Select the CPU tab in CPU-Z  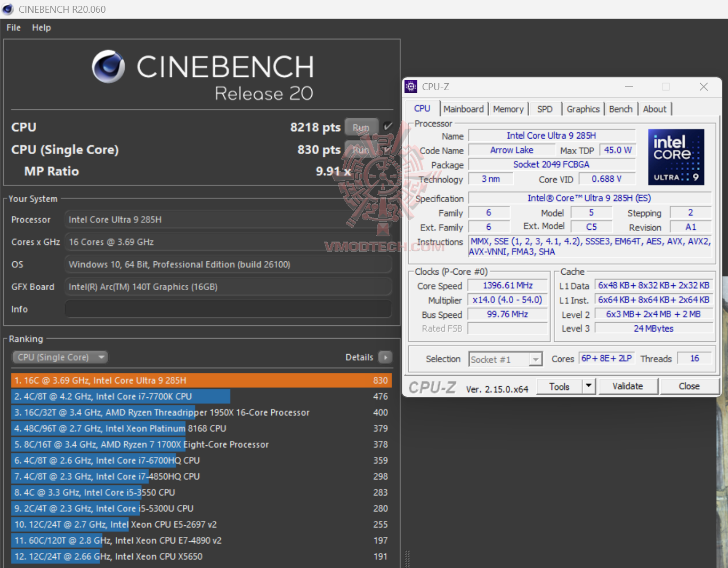[x=422, y=108]
